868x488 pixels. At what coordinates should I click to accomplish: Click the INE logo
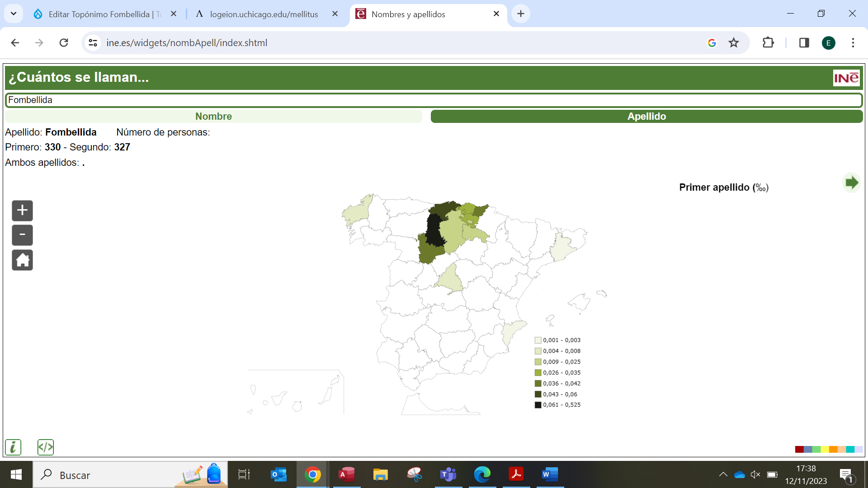tap(846, 78)
